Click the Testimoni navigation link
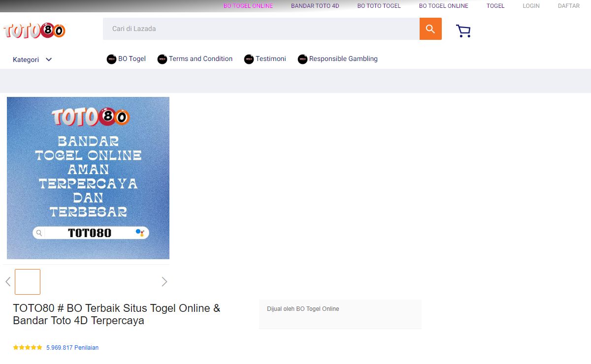The image size is (591, 364). 270,59
